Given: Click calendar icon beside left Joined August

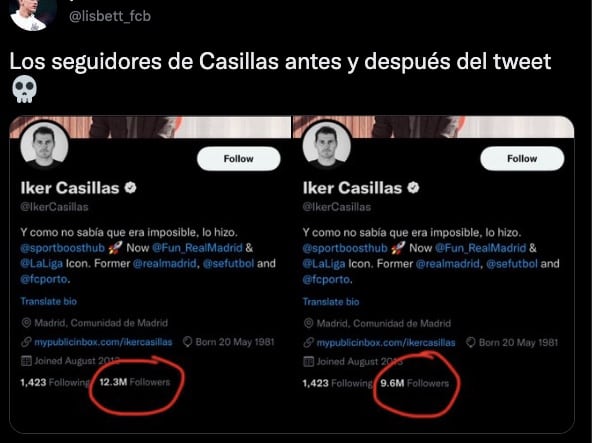Looking at the screenshot, I should coord(26,361).
